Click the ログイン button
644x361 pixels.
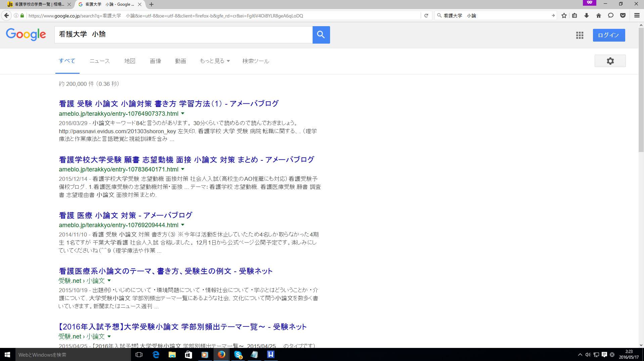click(608, 35)
